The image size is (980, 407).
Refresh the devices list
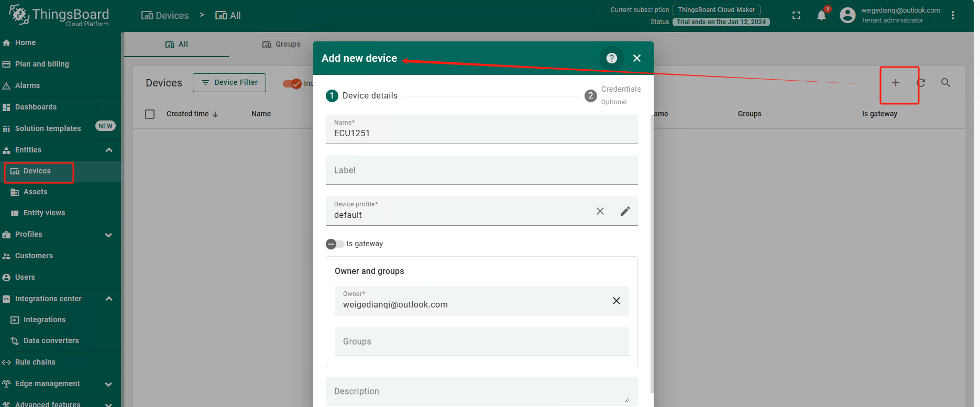[920, 83]
